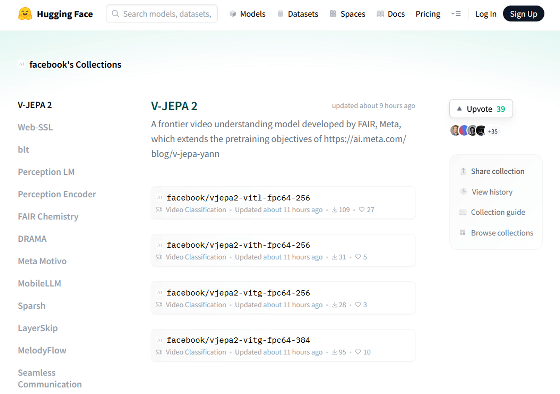Image resolution: width=560 pixels, height=394 pixels.
Task: Click the V-JEPA 2 main title
Action: tap(174, 106)
